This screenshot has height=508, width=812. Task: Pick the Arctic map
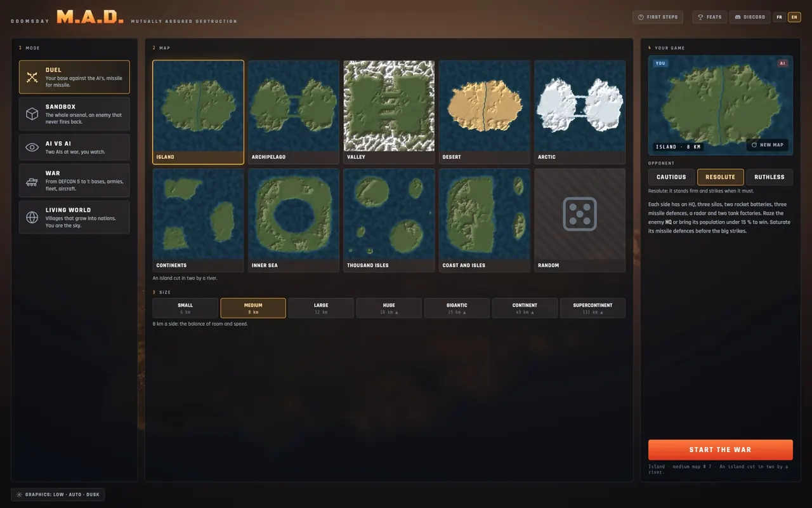point(580,112)
